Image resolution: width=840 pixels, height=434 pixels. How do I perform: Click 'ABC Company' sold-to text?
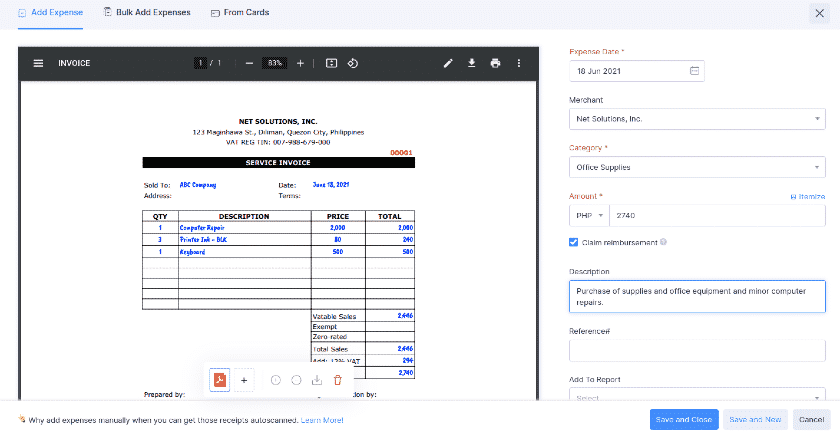(x=198, y=185)
